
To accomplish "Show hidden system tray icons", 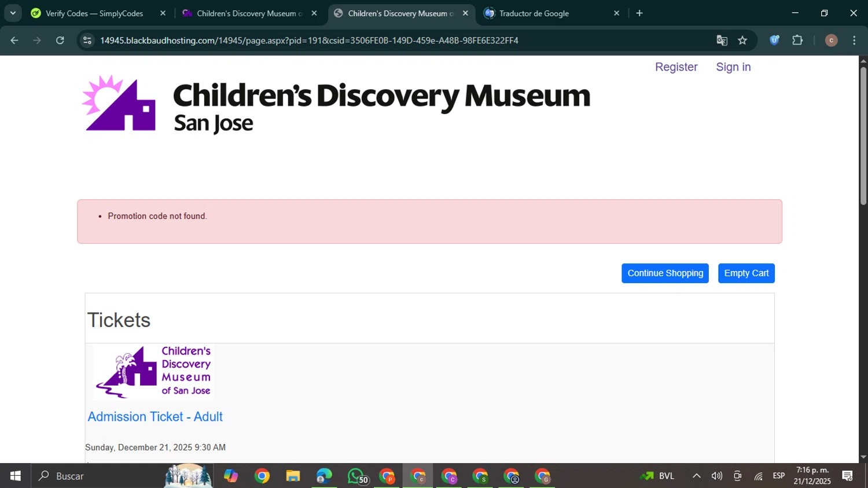I will click(x=697, y=476).
